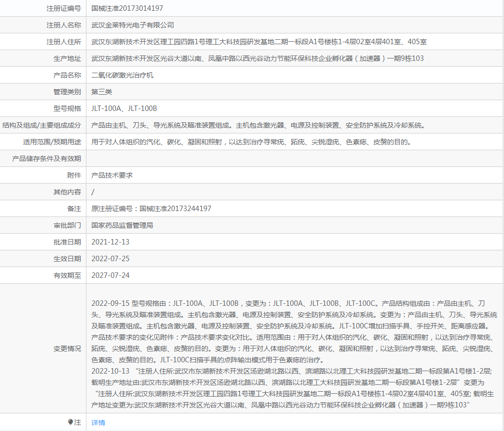The height and width of the screenshot is (431, 504).
Task: Click approving department 国家药品监督管理局
Action: point(122,225)
